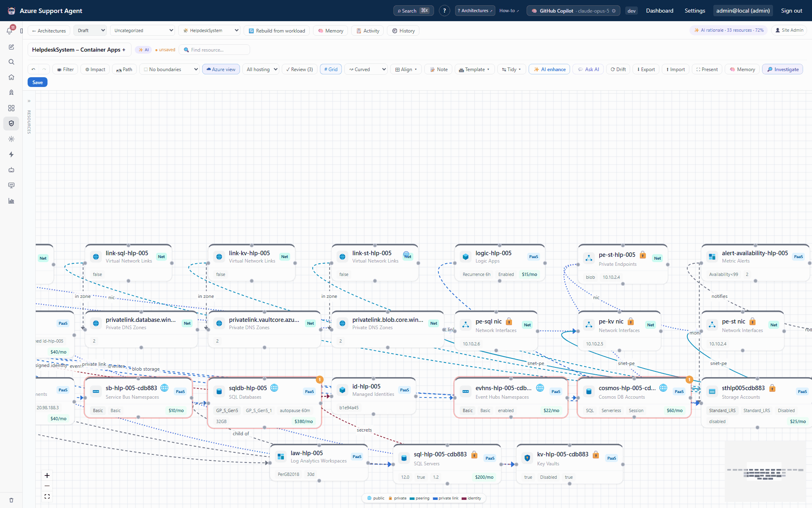Click Sign out
The height and width of the screenshot is (508, 812).
pyautogui.click(x=791, y=11)
